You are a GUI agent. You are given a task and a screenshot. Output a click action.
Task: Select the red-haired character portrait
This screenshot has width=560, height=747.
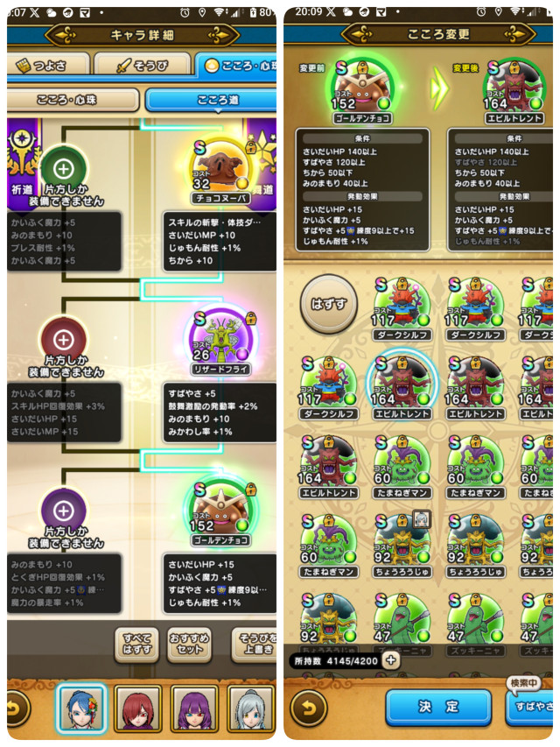click(x=138, y=708)
